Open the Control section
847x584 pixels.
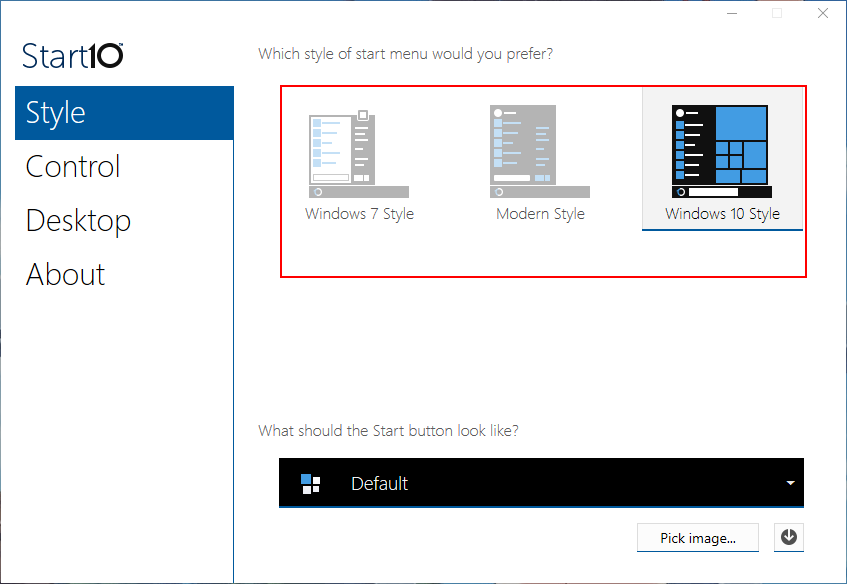(x=73, y=167)
